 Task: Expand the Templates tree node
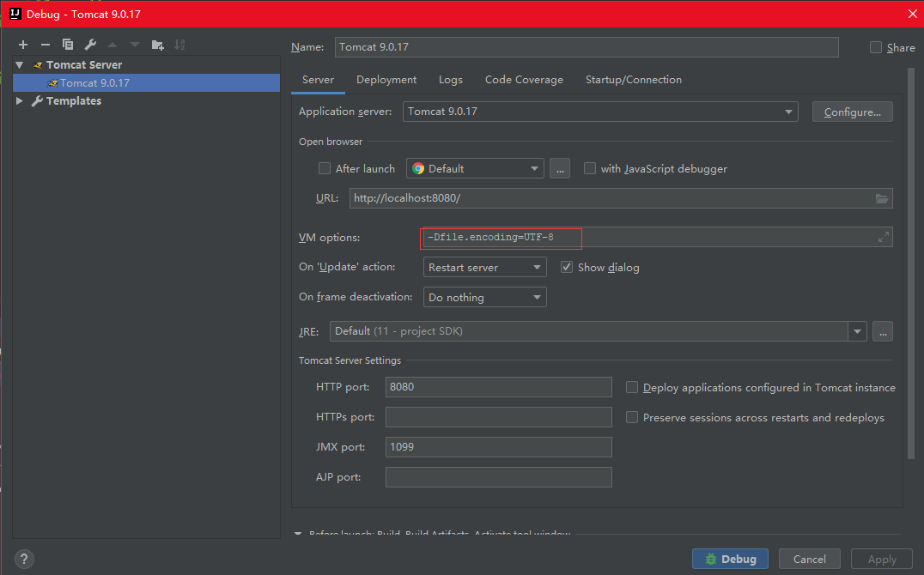pos(20,100)
